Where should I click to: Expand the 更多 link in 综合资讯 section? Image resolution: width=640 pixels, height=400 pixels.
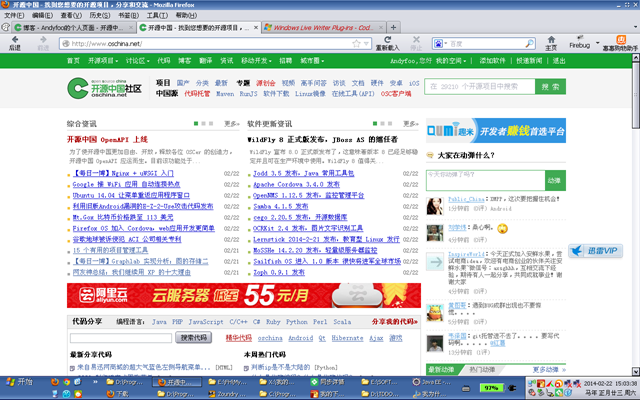click(x=232, y=124)
